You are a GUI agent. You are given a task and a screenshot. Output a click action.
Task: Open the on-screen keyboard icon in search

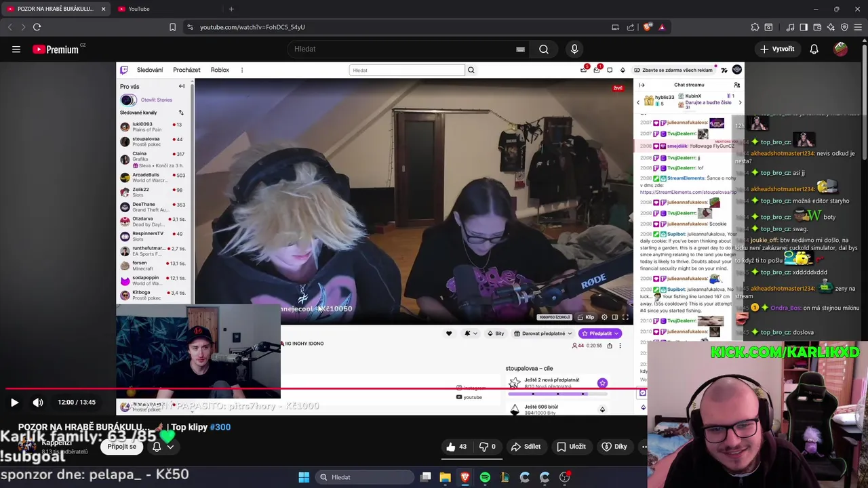[520, 49]
